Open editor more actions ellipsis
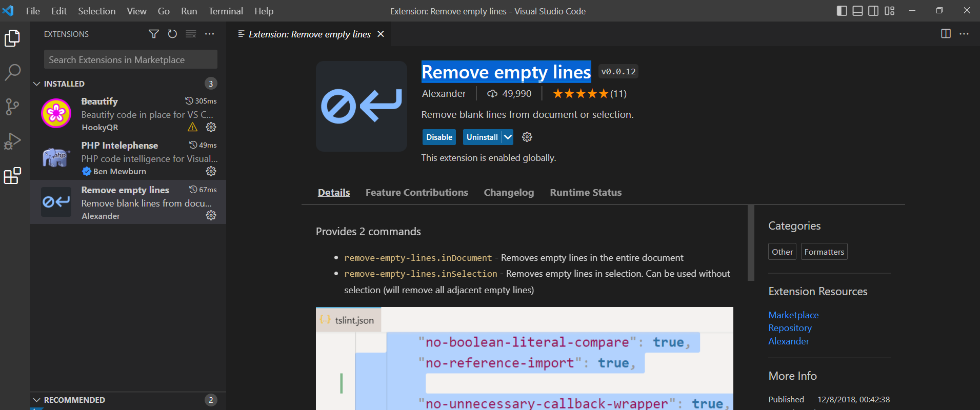The width and height of the screenshot is (980, 410). tap(964, 34)
